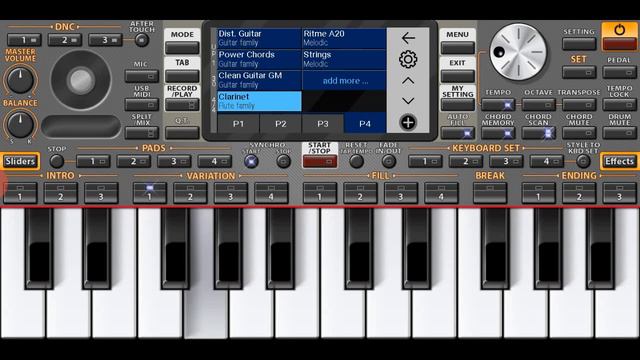
Task: Toggle the CHORD MUTE button
Action: click(x=579, y=133)
